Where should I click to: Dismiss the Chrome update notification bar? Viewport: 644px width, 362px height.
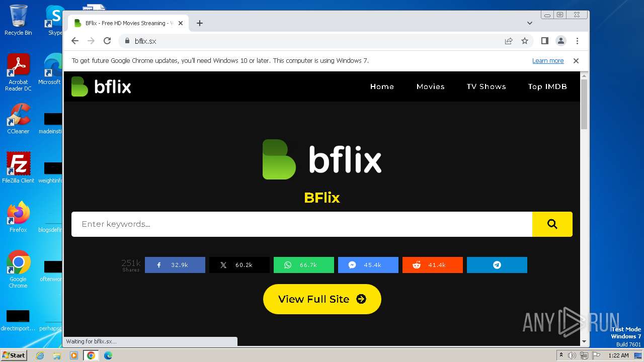(576, 61)
